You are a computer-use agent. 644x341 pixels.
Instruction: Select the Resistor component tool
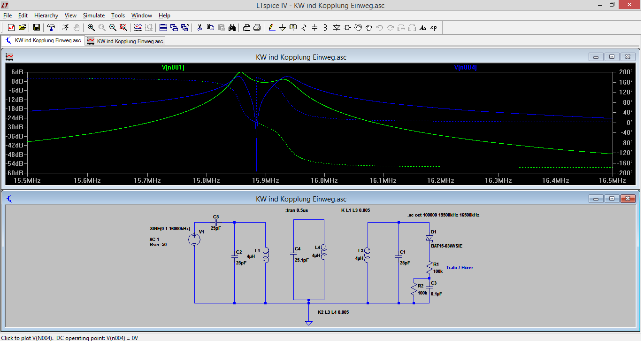tap(304, 28)
